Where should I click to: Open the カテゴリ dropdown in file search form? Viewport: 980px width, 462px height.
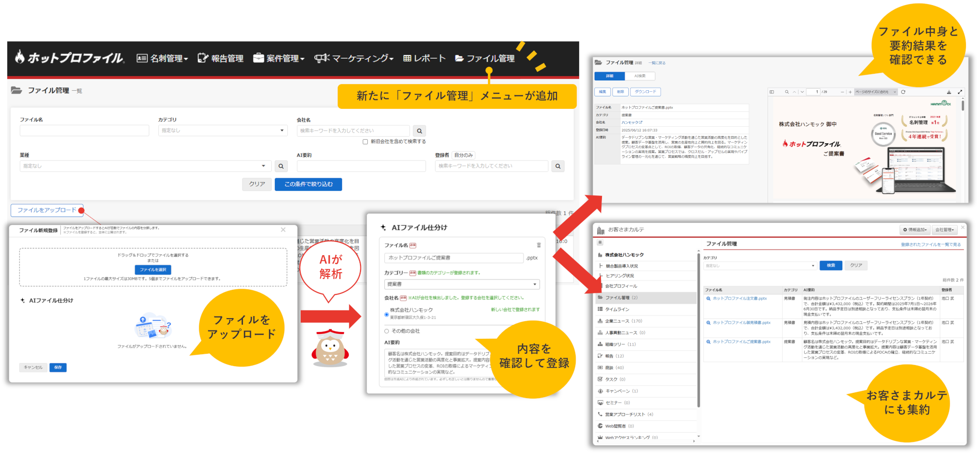point(222,130)
